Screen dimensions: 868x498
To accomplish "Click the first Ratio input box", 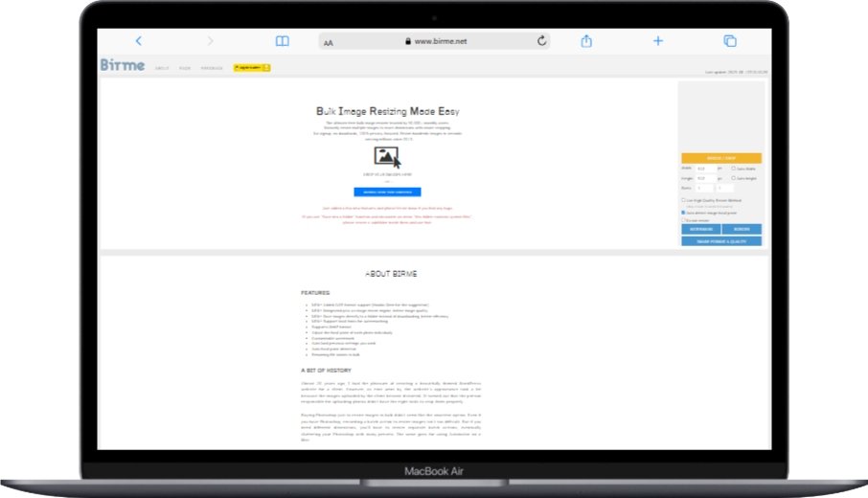I will coord(705,188).
